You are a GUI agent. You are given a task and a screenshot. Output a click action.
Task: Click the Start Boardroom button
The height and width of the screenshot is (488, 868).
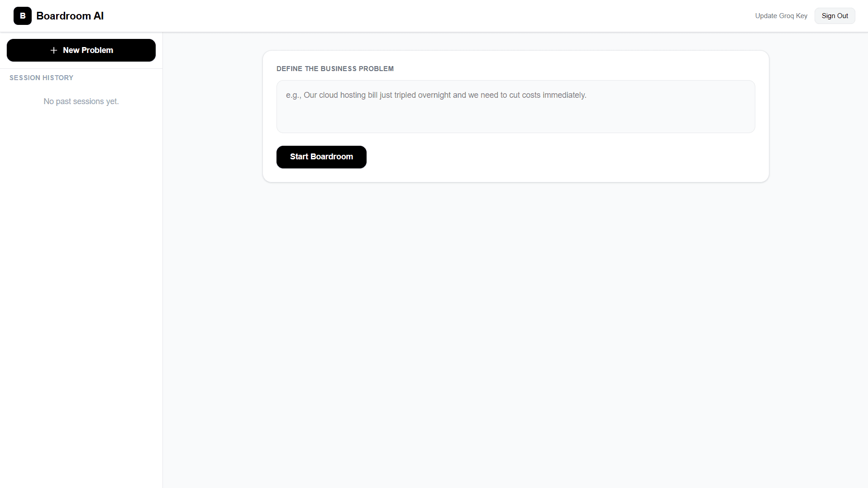tap(321, 157)
